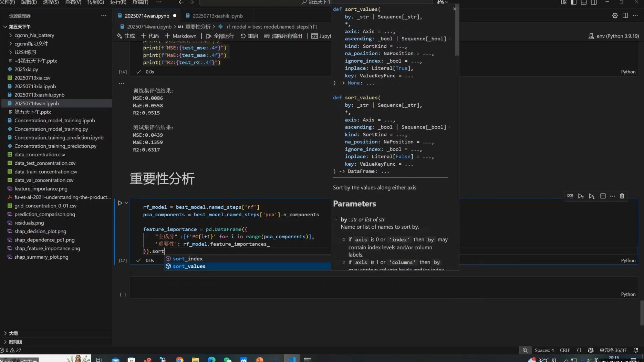Toggle bottom panel visibility
This screenshot has height=362, width=644.
pyautogui.click(x=584, y=2)
